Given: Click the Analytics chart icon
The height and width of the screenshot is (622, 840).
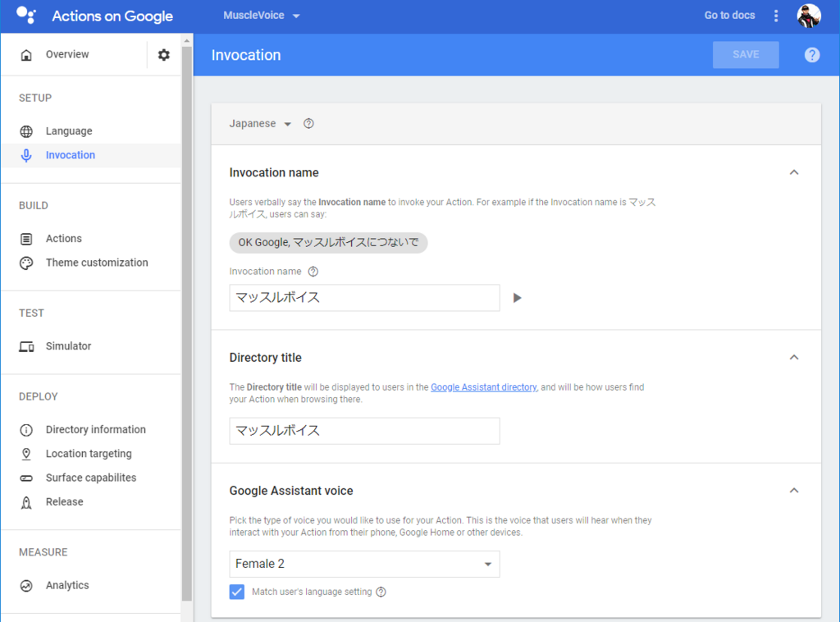Looking at the screenshot, I should [26, 586].
